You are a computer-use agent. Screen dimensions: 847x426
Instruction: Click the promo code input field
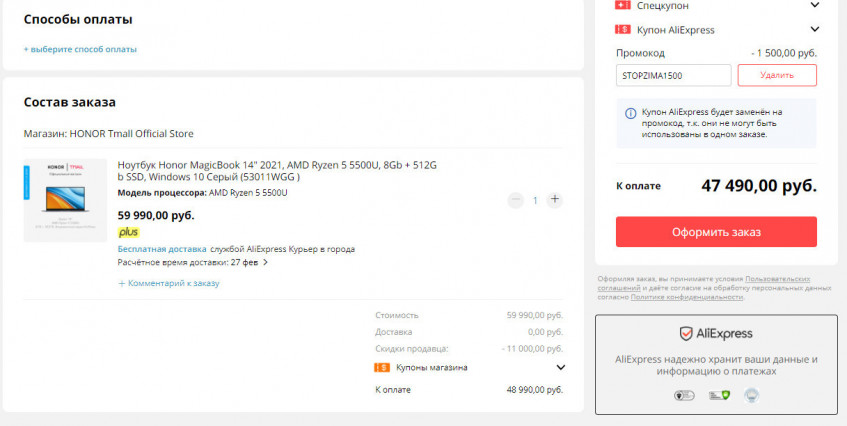tap(673, 75)
